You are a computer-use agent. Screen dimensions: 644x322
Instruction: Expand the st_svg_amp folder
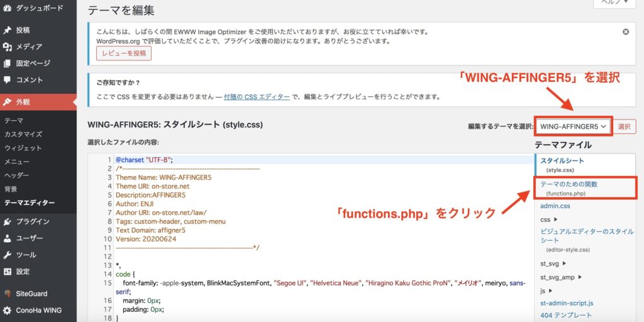click(x=561, y=277)
